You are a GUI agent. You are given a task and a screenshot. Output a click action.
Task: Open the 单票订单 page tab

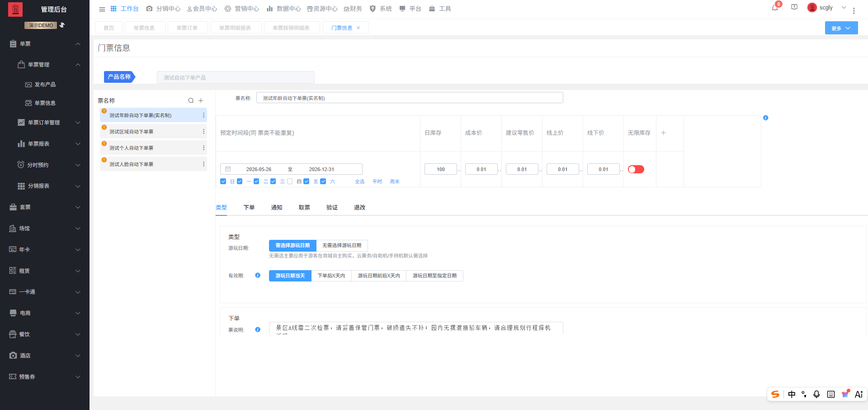click(x=188, y=28)
